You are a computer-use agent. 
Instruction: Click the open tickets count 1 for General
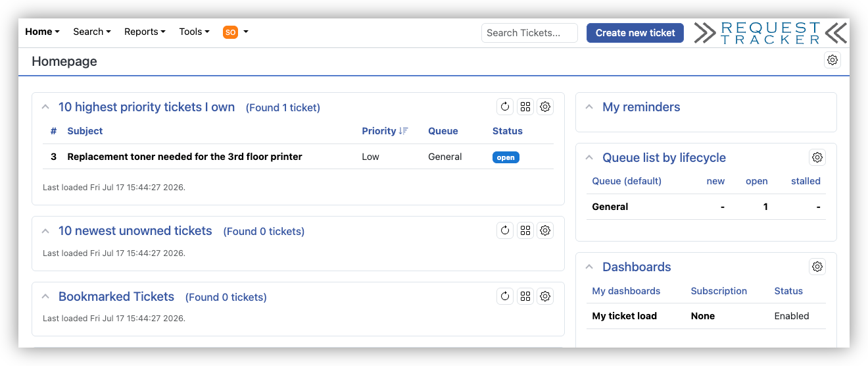coord(765,207)
